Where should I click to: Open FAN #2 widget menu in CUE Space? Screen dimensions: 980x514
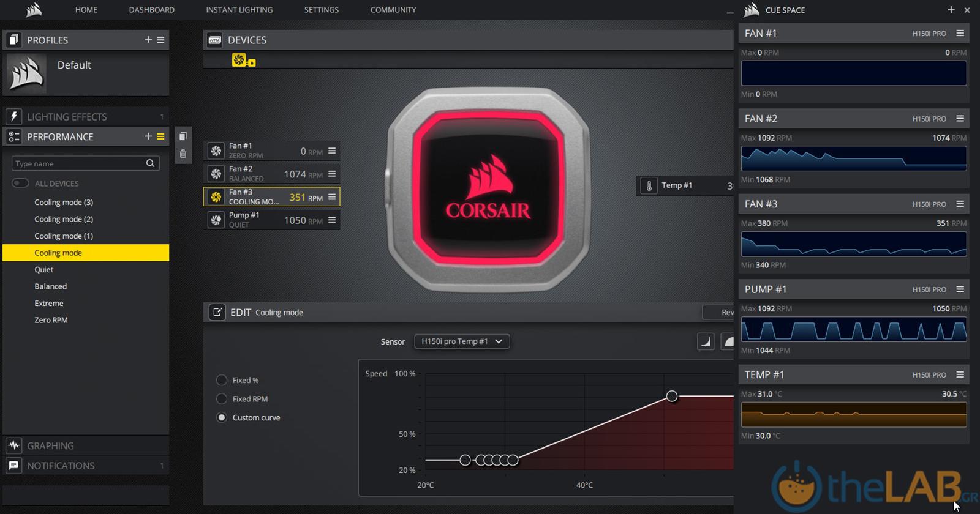(960, 119)
